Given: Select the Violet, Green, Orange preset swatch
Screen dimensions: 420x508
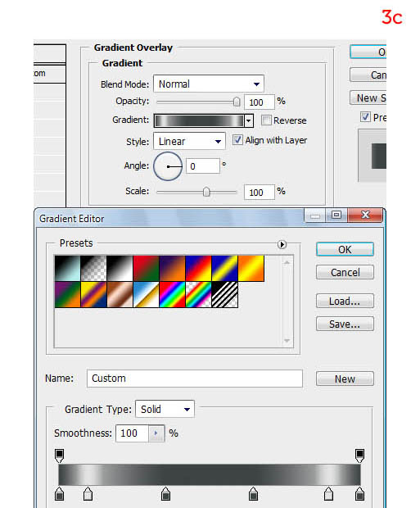Looking at the screenshot, I should point(67,294).
